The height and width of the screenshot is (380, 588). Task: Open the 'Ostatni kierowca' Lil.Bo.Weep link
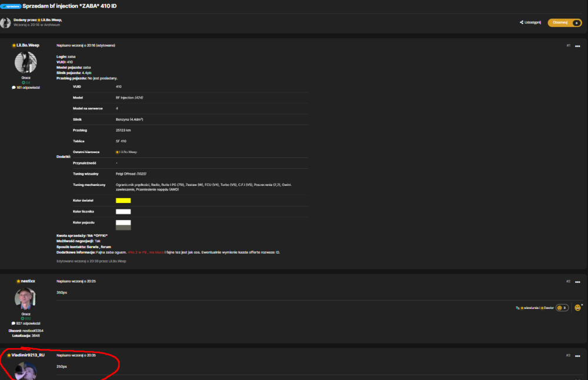(x=126, y=152)
